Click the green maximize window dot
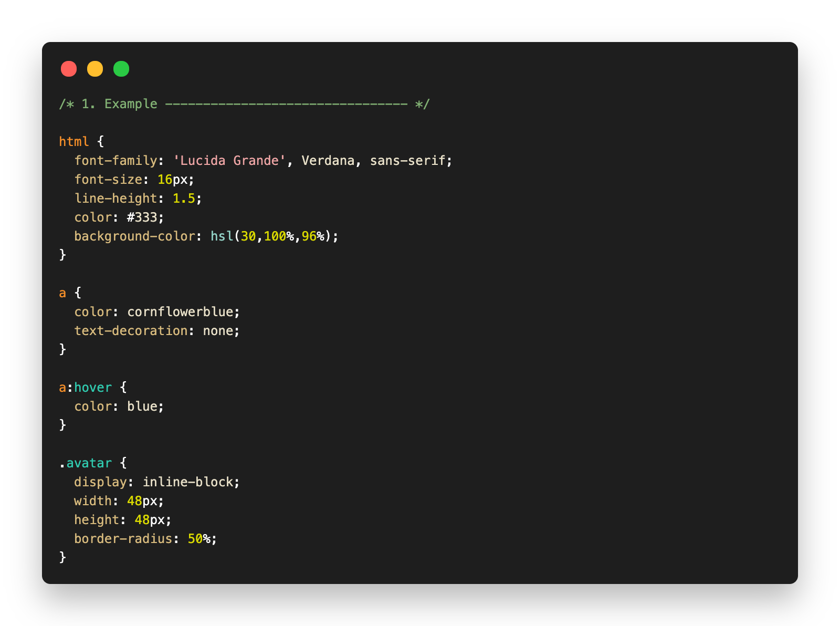The height and width of the screenshot is (626, 840). 121,69
